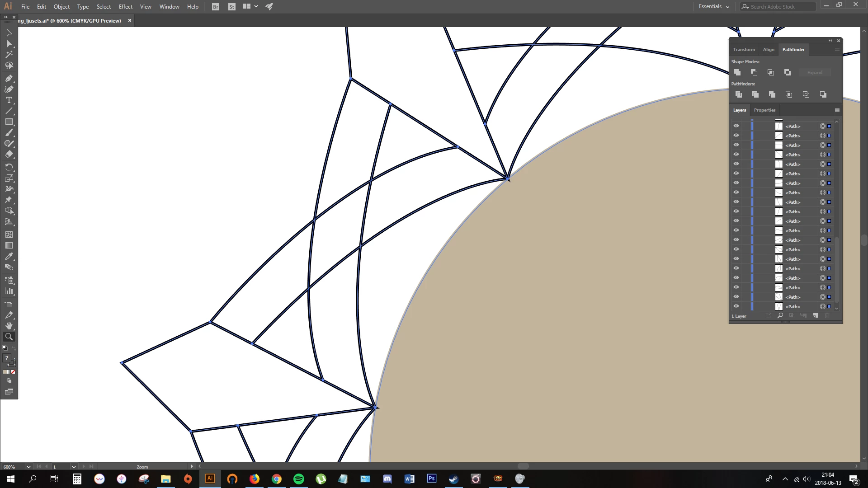Select the Hand tool
The image size is (868, 488).
tap(9, 326)
